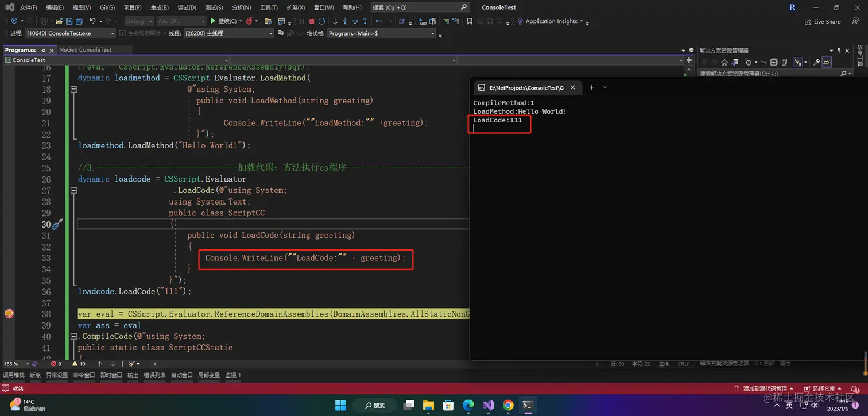Click the Microsoft Edge taskbar icon

click(468, 405)
